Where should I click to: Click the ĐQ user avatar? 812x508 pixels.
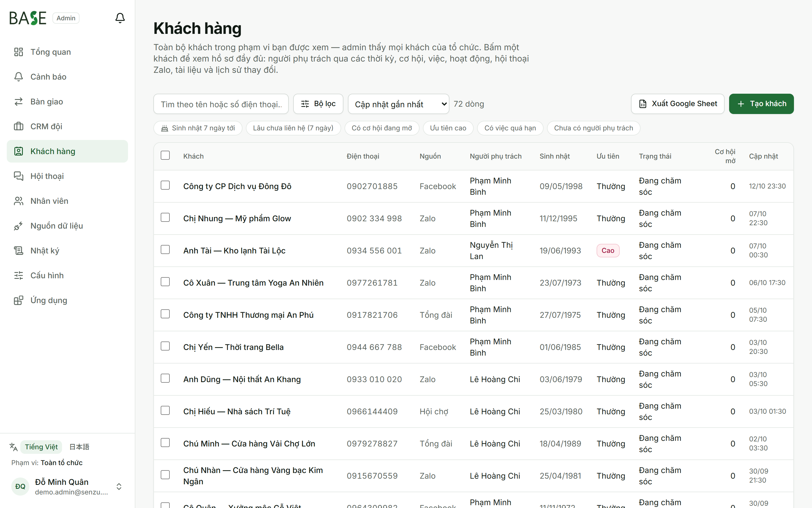(x=20, y=487)
